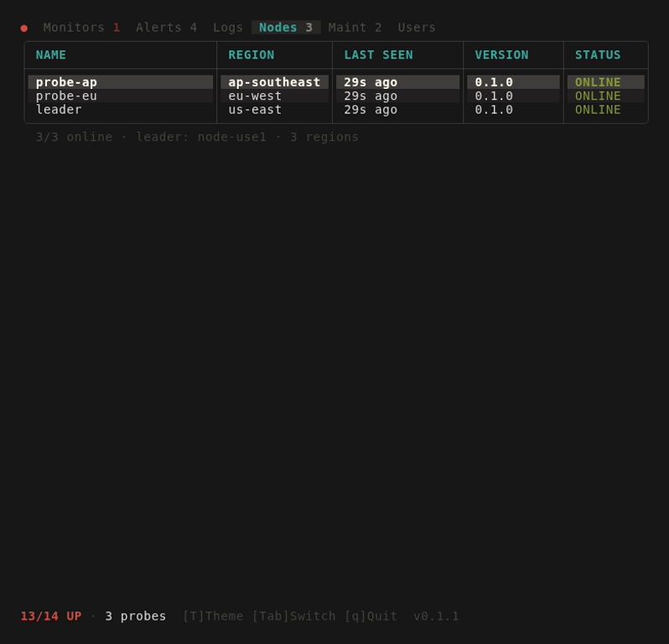Click the '3 regions' summary text
The width and height of the screenshot is (669, 644).
pos(324,137)
